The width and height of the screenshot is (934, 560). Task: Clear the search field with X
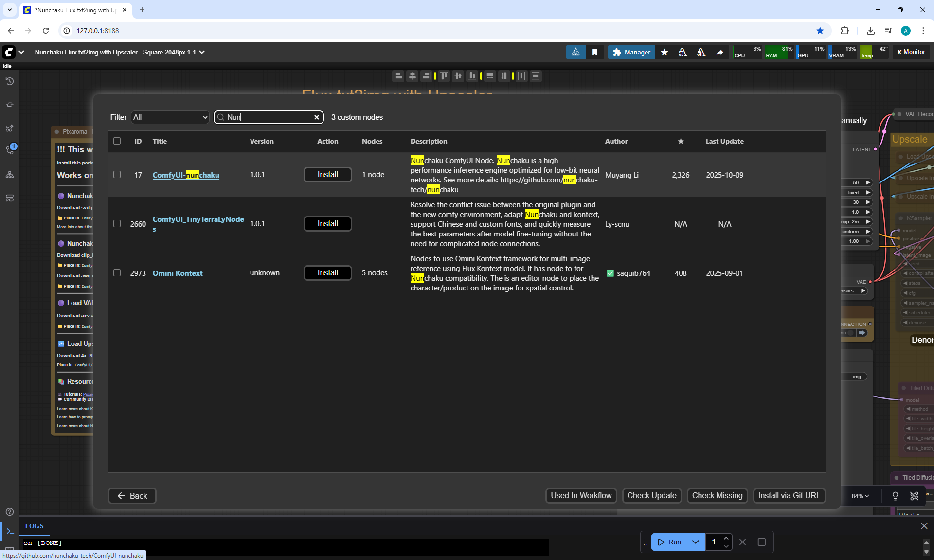317,117
